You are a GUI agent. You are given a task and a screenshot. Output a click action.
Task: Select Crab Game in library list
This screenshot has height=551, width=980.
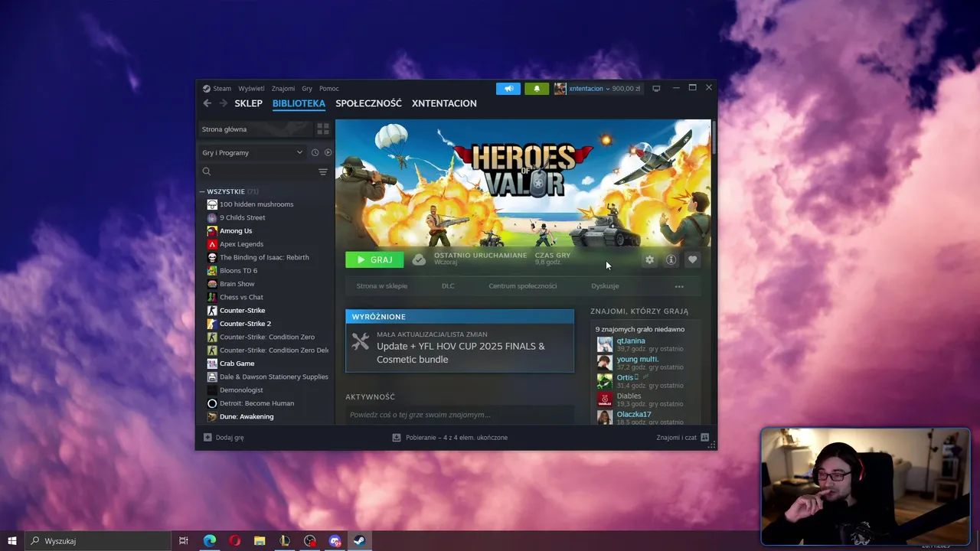(x=237, y=364)
